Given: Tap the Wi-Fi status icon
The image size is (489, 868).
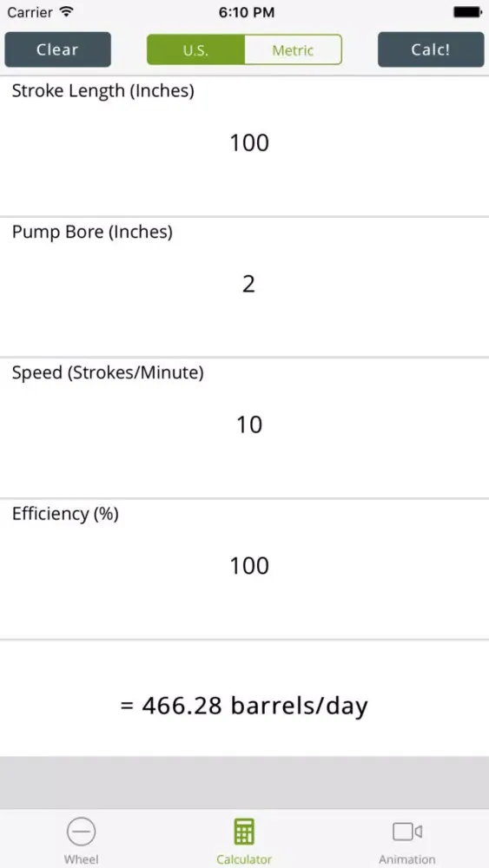Looking at the screenshot, I should tap(67, 11).
